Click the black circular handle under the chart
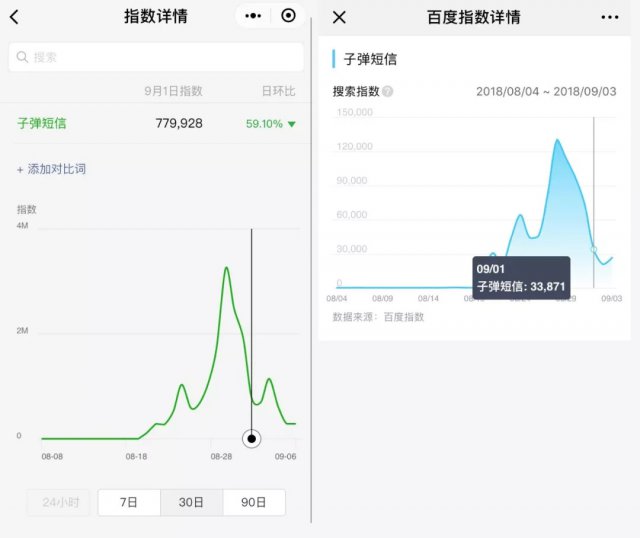 (x=252, y=438)
